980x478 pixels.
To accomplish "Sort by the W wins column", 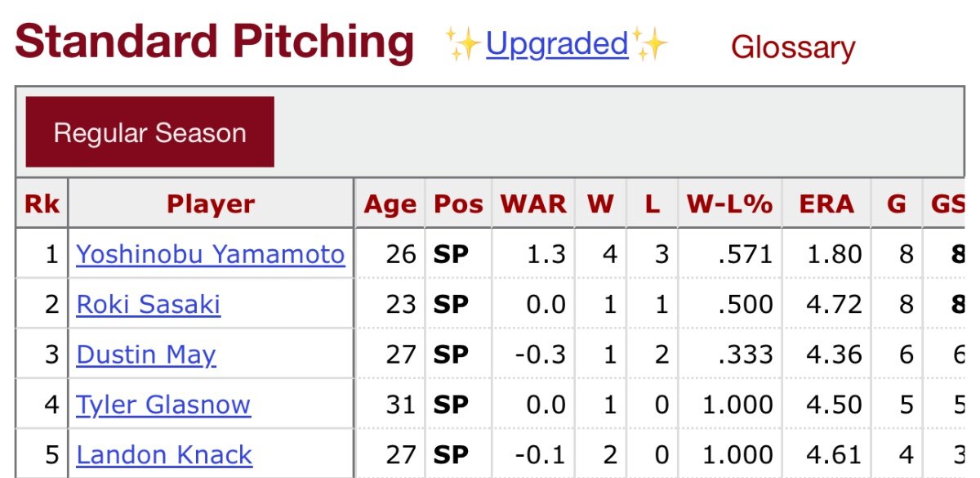I will click(600, 203).
